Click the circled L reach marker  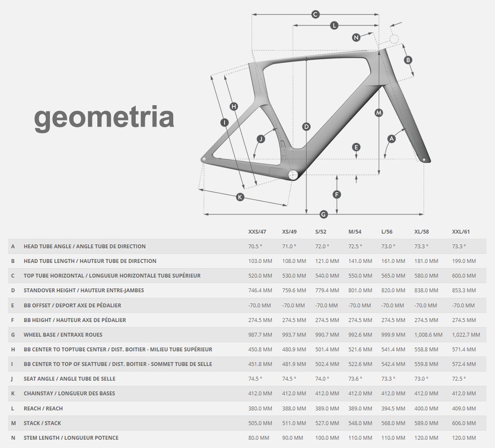tap(335, 26)
